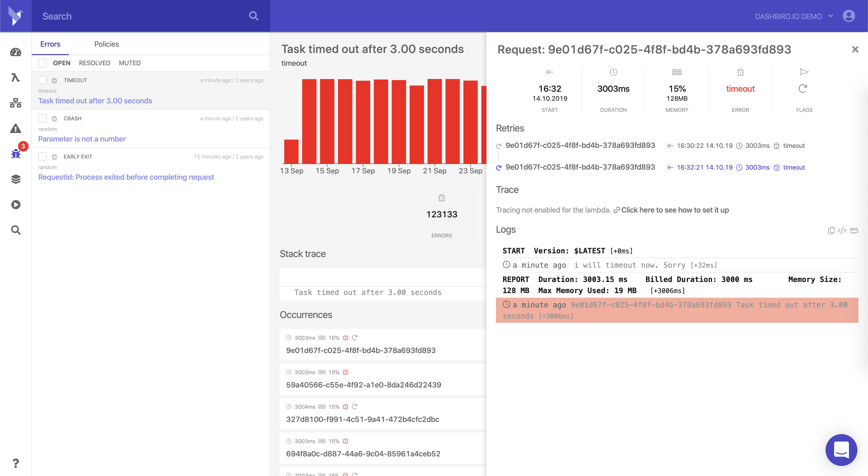Click the copy logs icon
The height and width of the screenshot is (476, 868).
(831, 230)
